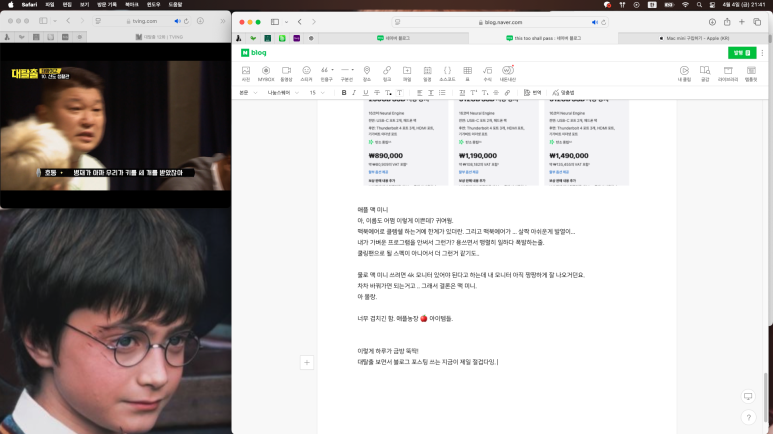Toggle italic formatting
This screenshot has width=773, height=434.
(354, 93)
